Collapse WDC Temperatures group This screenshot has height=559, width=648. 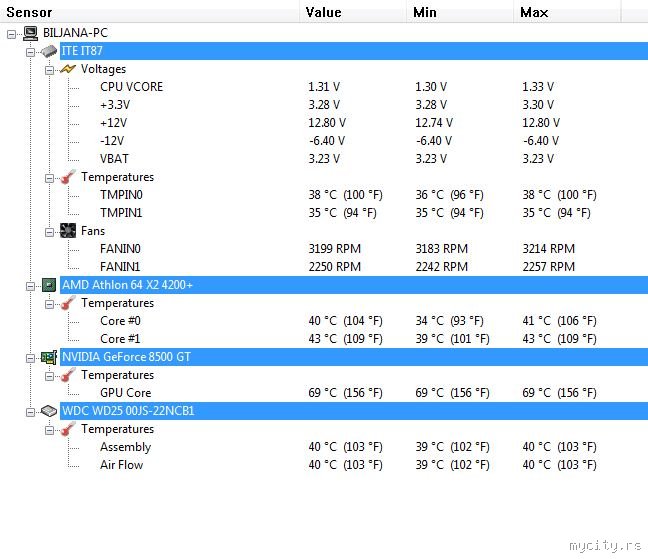coord(49,430)
